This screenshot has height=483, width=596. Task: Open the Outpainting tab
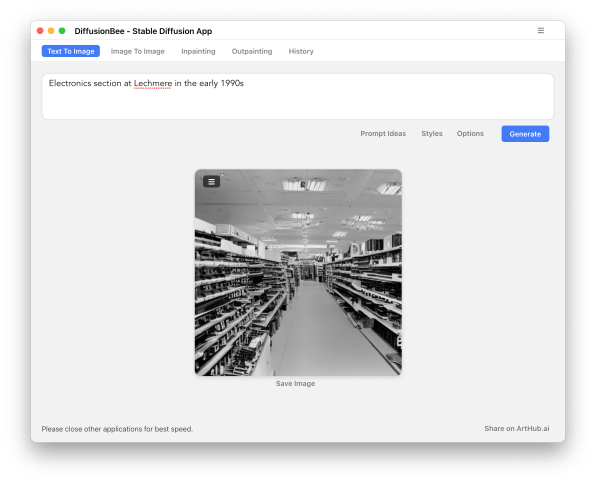252,51
